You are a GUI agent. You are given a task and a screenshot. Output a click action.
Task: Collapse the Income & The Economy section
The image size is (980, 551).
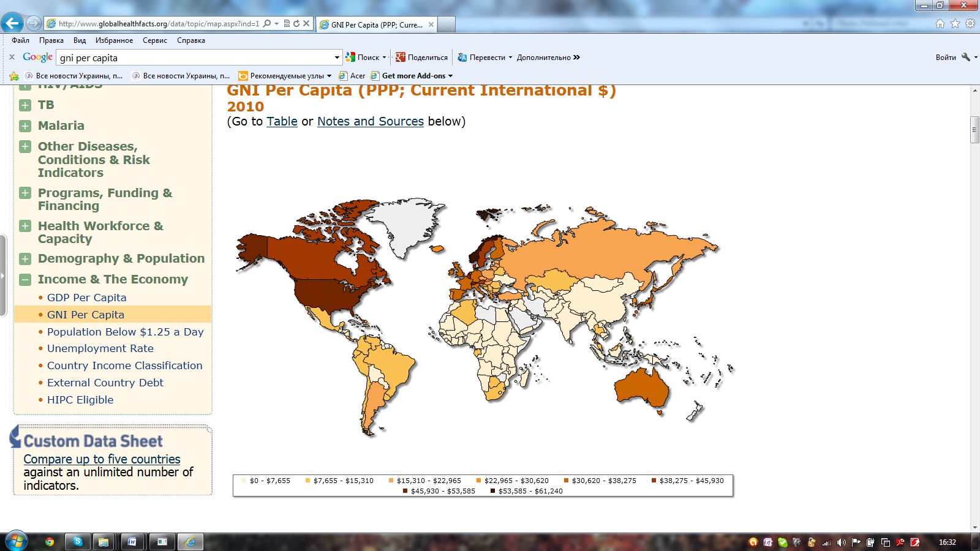pos(25,280)
